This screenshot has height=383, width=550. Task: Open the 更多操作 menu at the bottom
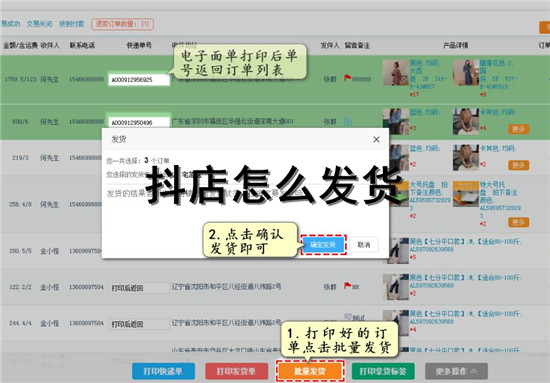point(456,371)
